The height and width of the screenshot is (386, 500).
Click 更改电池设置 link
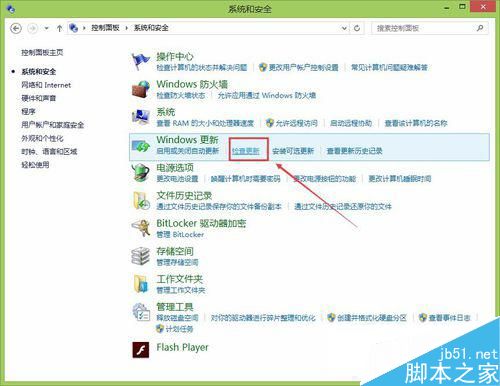click(177, 179)
